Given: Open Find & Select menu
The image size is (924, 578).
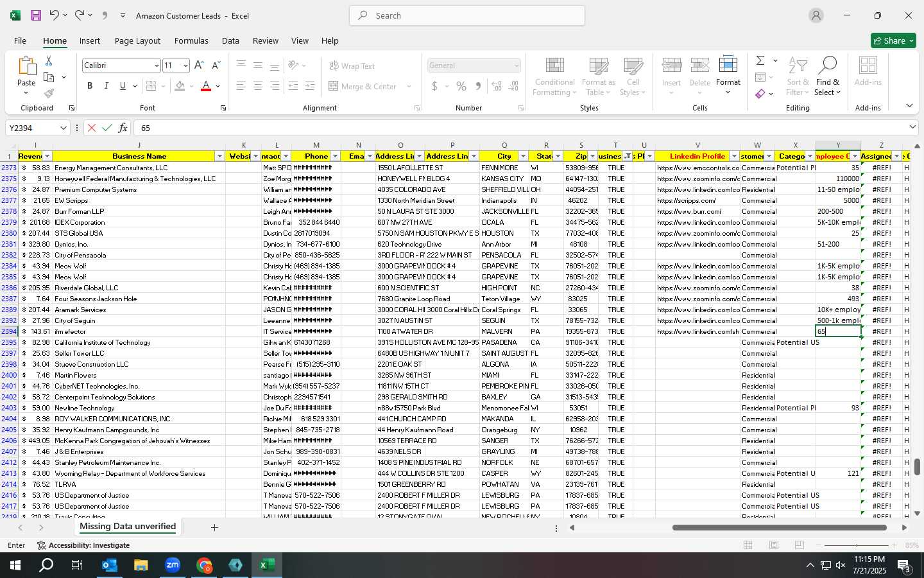Looking at the screenshot, I should click(827, 77).
